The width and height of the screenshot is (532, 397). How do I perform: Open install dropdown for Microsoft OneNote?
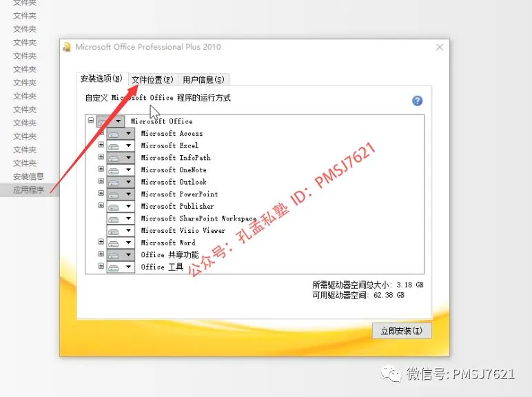[x=121, y=170]
